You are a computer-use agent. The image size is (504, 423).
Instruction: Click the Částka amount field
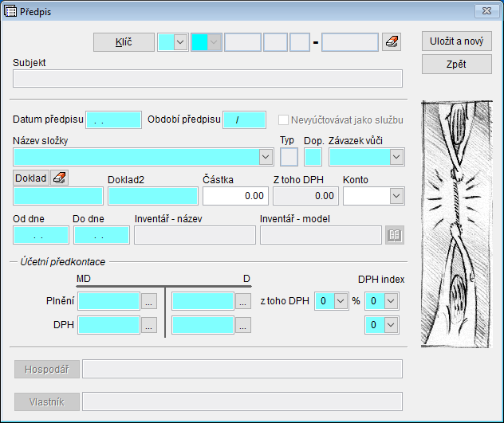coord(235,195)
